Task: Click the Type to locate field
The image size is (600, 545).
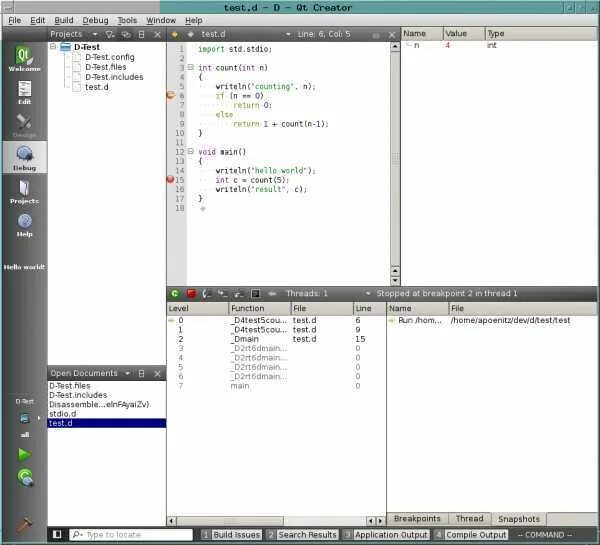Action: (131, 534)
